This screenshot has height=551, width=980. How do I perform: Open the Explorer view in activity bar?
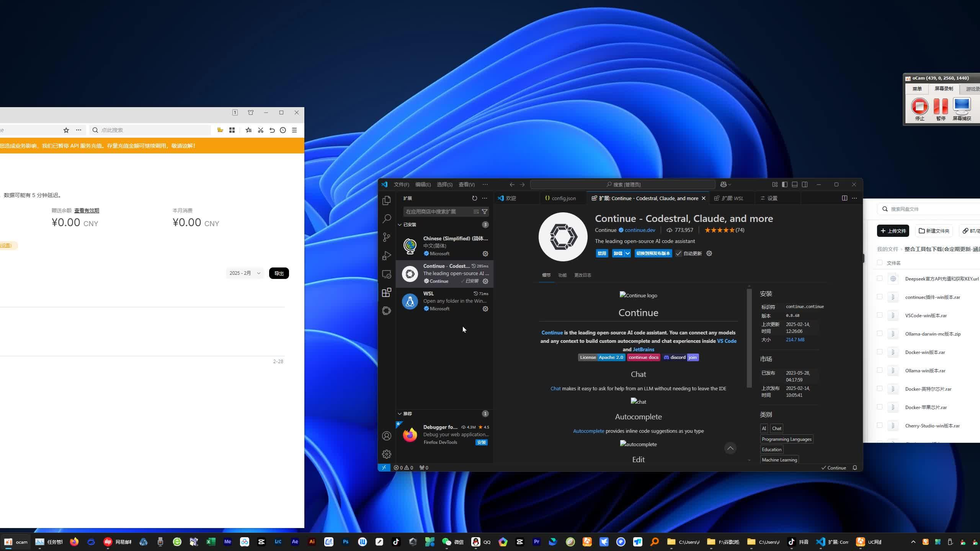pyautogui.click(x=387, y=200)
